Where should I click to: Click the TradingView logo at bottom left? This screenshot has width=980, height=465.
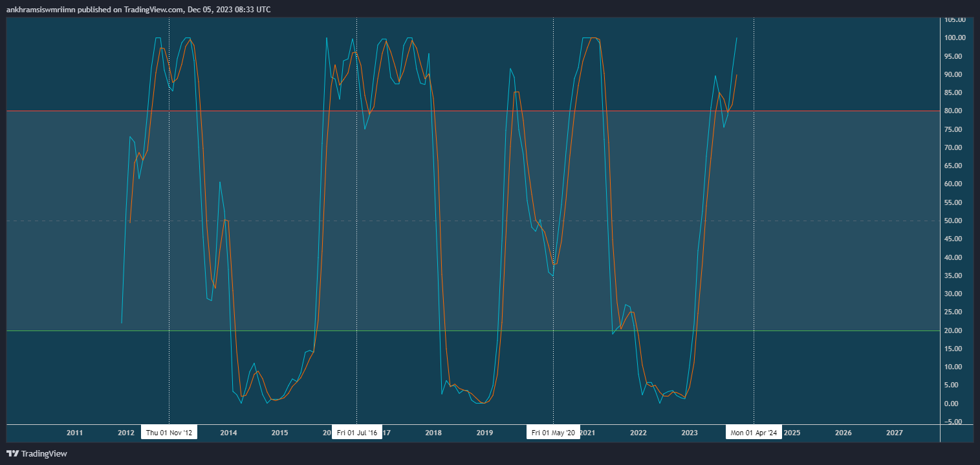[x=37, y=454]
